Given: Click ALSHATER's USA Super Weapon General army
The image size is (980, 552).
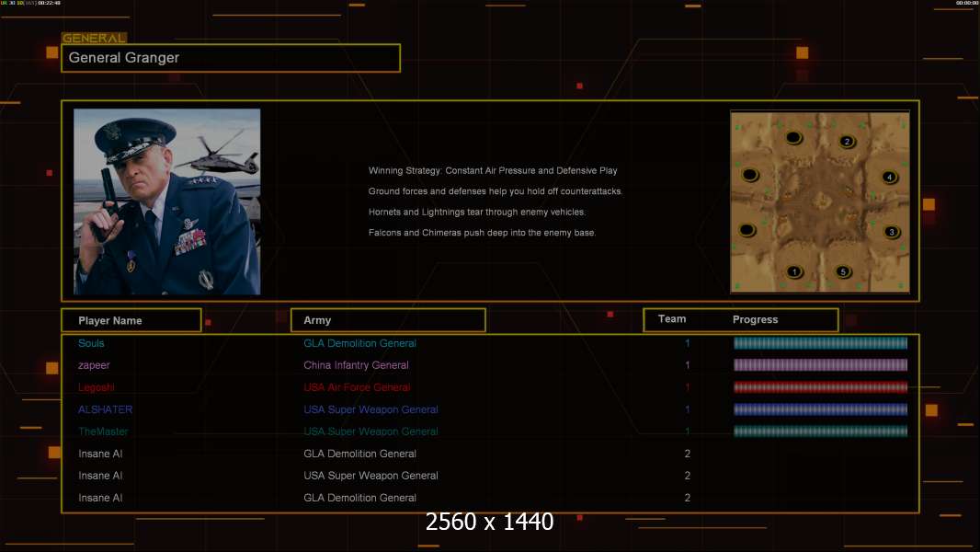Looking at the screenshot, I should [370, 409].
